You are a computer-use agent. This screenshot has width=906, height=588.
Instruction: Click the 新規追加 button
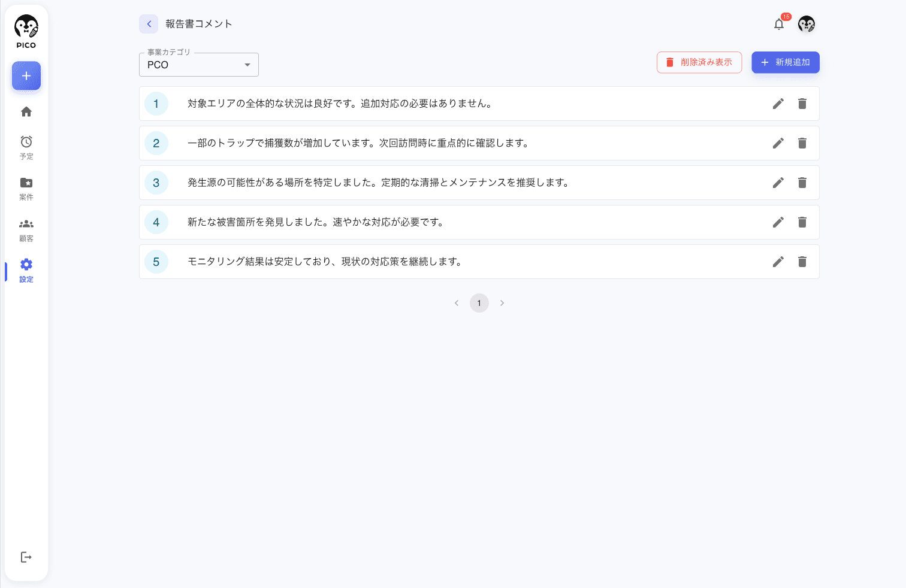tap(786, 62)
